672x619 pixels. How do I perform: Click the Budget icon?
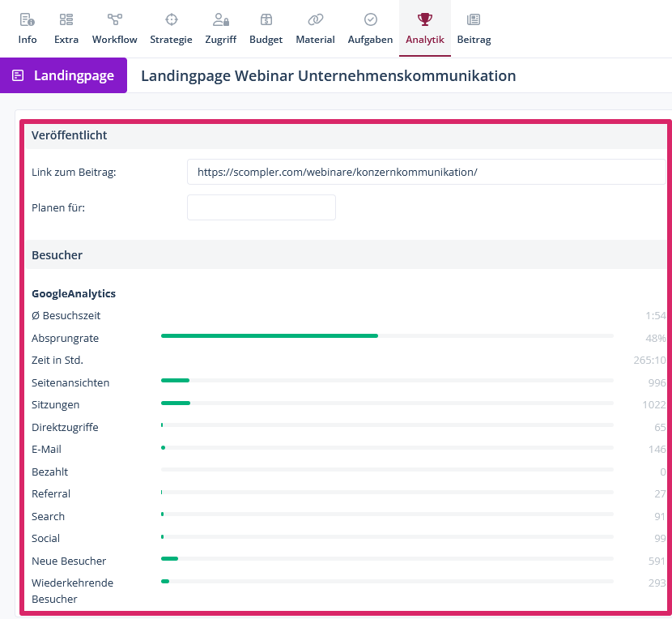(x=266, y=20)
